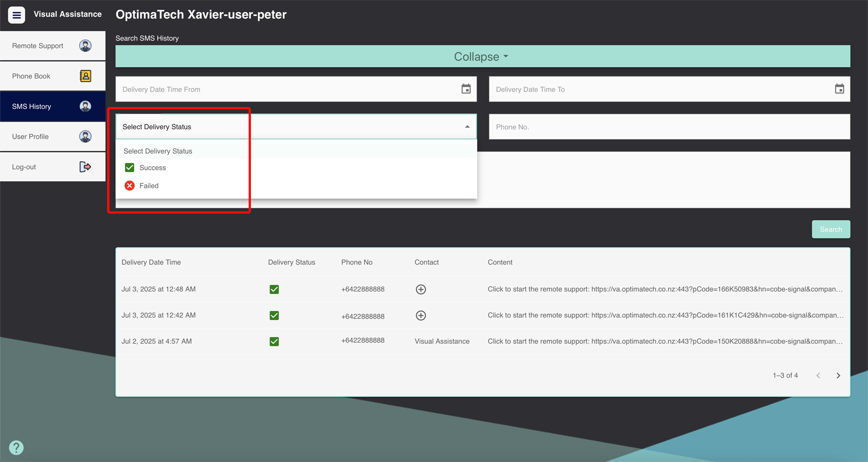Add contact for Jul 3 12:42 AM row
Screen dimensions: 868x462
(420, 315)
